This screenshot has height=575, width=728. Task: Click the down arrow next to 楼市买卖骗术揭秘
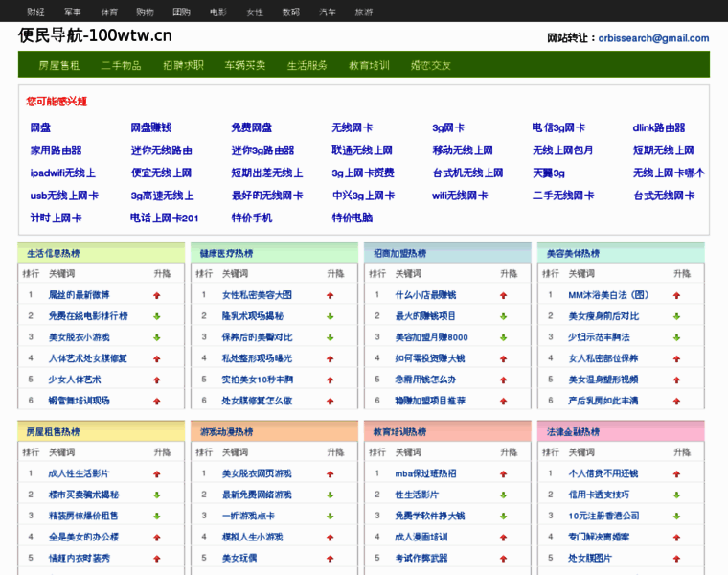pos(156,495)
